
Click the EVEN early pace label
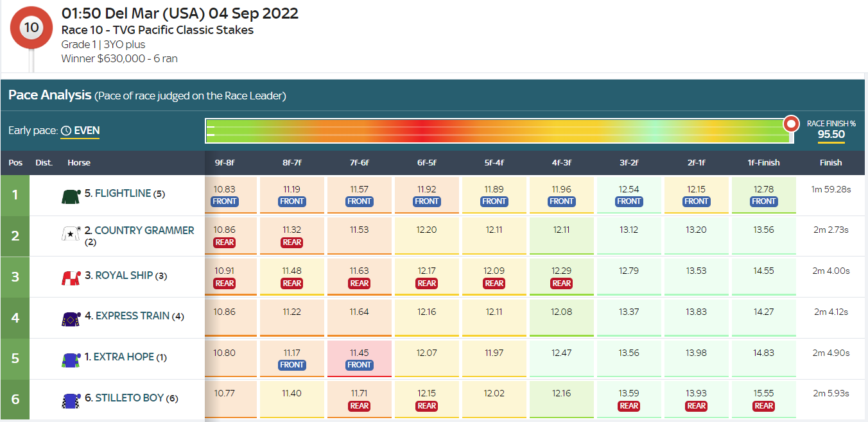click(87, 131)
